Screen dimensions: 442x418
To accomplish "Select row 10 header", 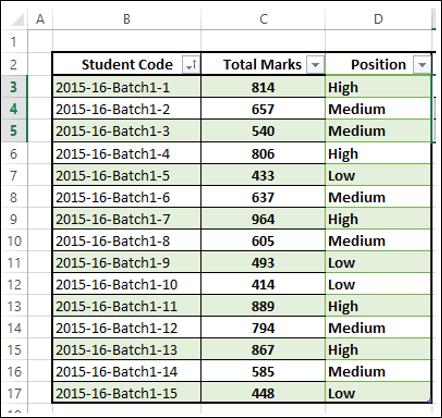I will [14, 241].
